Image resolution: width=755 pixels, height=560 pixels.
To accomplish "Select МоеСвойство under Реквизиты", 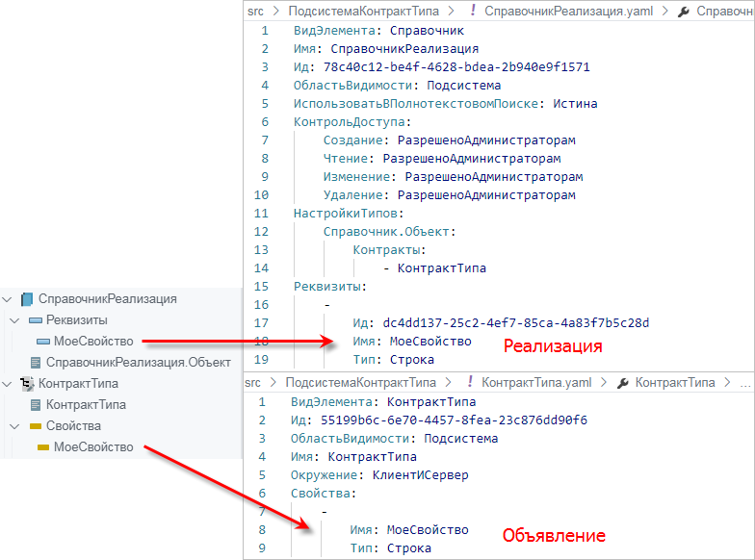I will pyautogui.click(x=93, y=341).
